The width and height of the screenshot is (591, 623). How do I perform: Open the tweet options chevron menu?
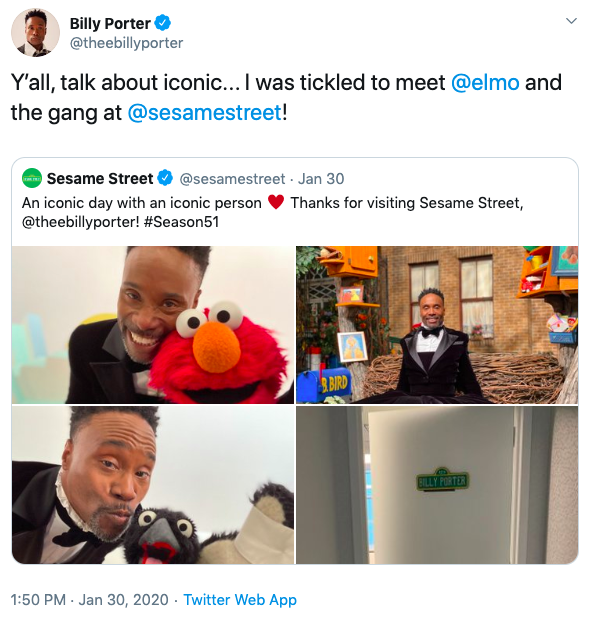(571, 21)
